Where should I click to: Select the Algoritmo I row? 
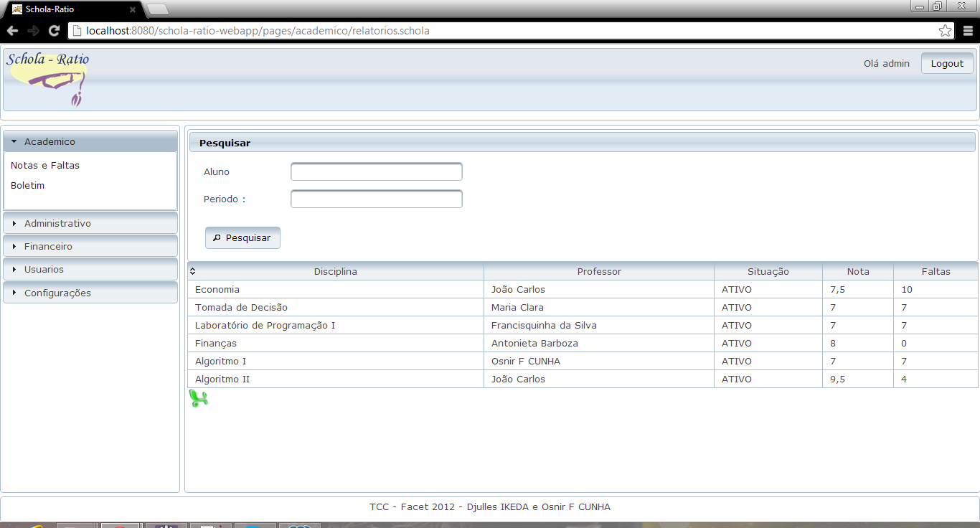click(583, 361)
